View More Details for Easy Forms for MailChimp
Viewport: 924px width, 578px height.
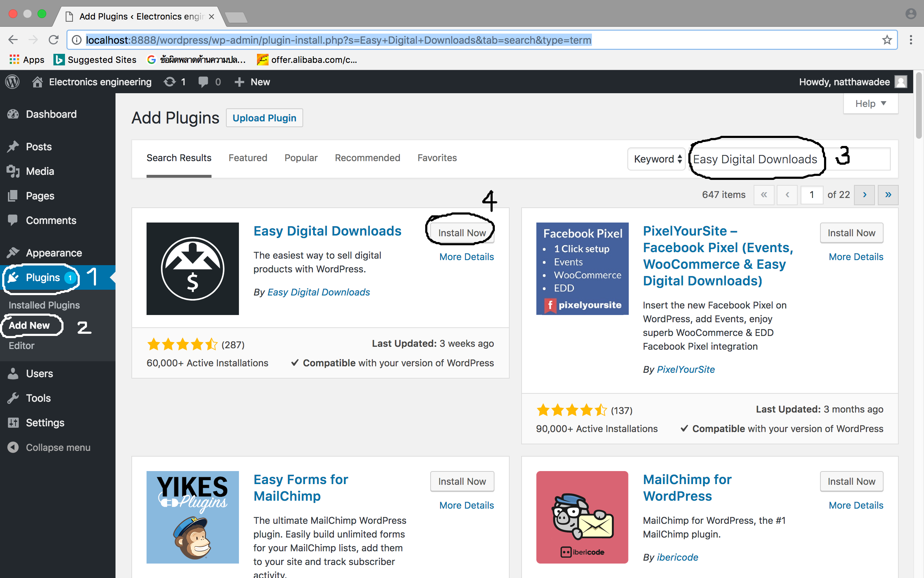[x=467, y=505]
